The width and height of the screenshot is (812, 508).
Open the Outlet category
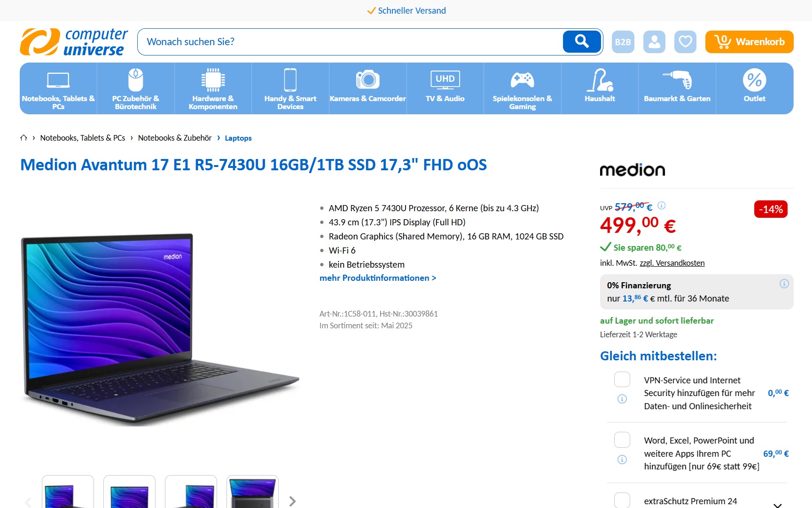click(x=755, y=88)
